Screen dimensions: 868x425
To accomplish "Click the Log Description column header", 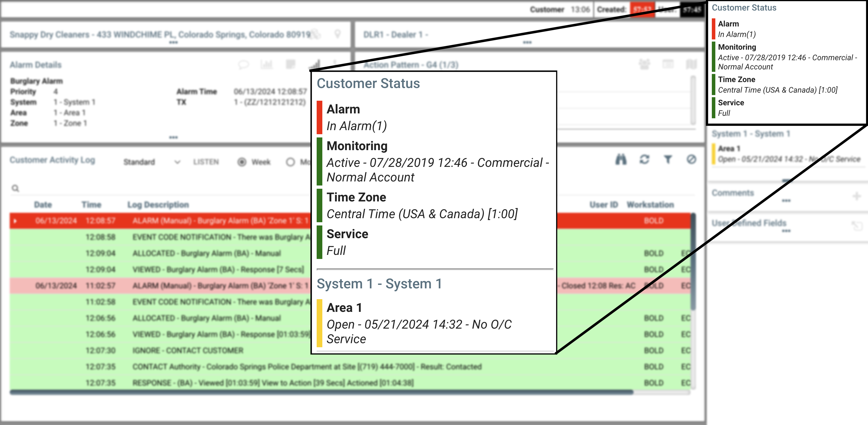I will (158, 205).
